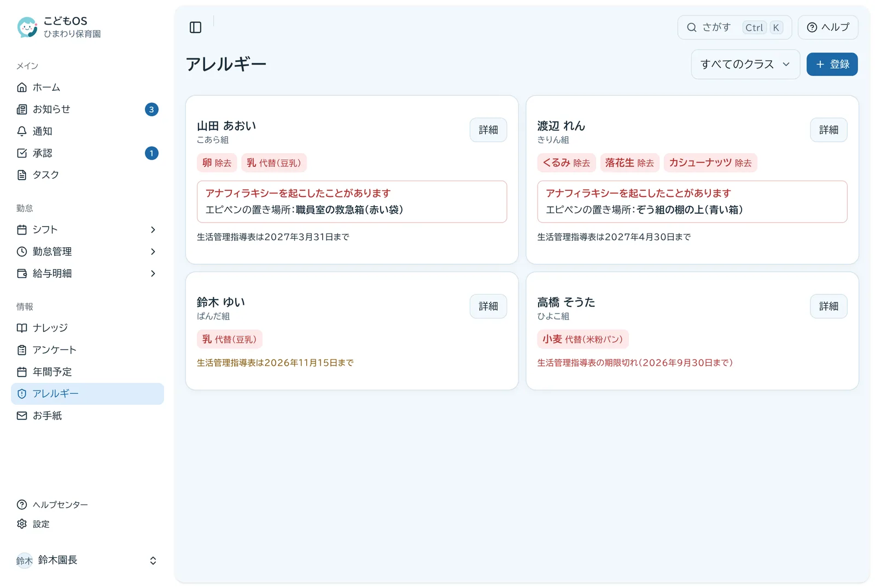Viewport: 875px width, 588px height.
Task: Click the 給与明細 wallet icon
Action: [x=22, y=273]
